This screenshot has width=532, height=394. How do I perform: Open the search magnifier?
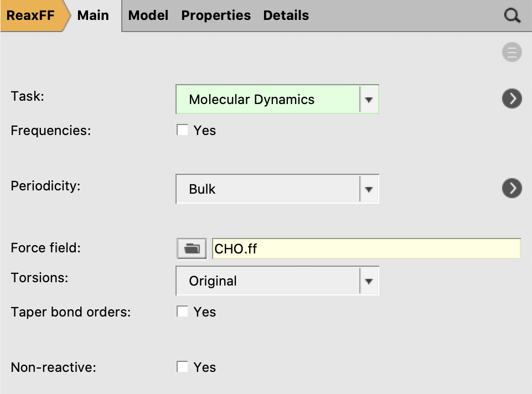point(512,15)
